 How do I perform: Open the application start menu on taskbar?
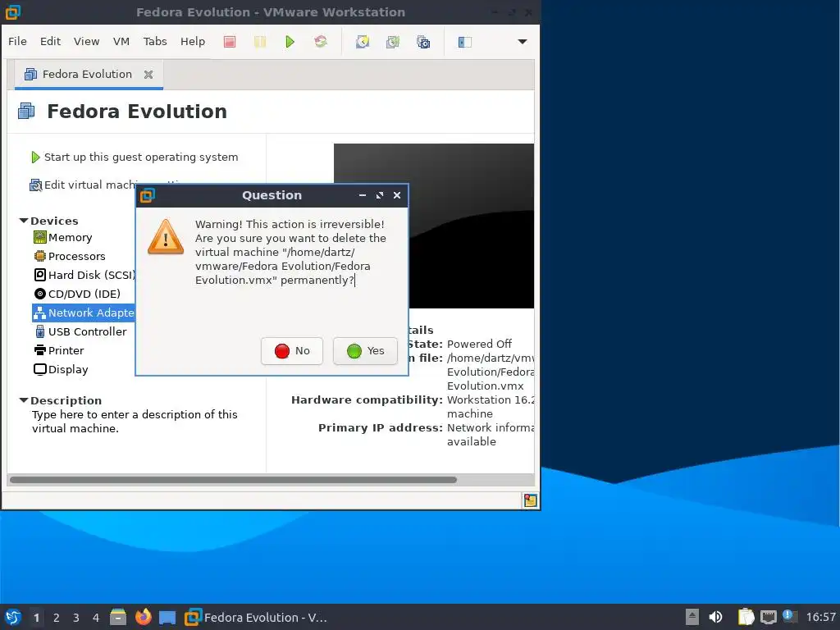(x=13, y=617)
